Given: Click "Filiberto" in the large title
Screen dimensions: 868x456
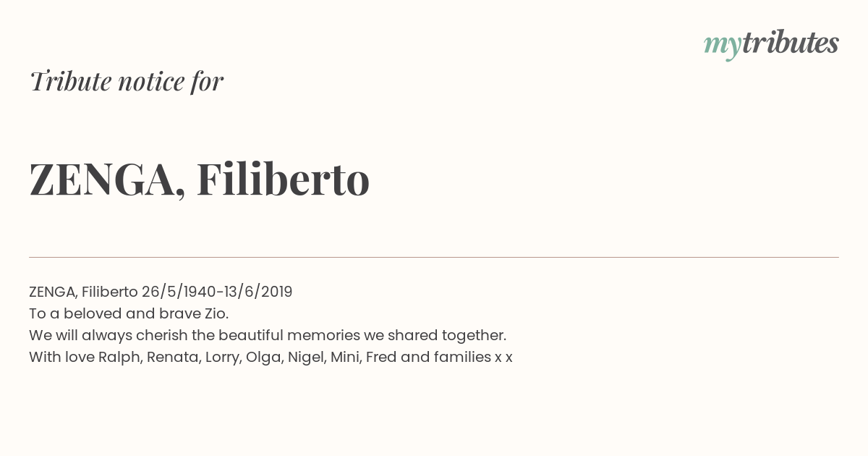Looking at the screenshot, I should tap(283, 179).
